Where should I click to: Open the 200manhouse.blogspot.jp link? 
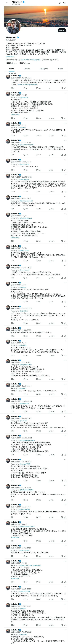click(x=31, y=60)
